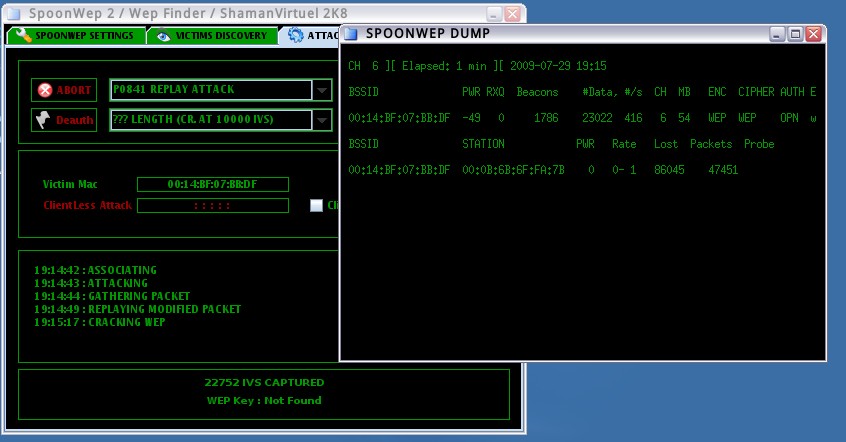Click the 'ClientLess Attack' red label
This screenshot has height=442, width=846.
point(88,205)
